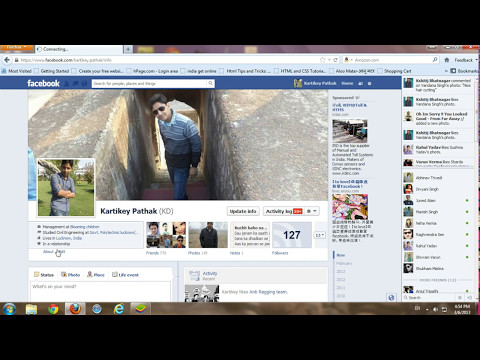Open the Followers link under 127

click(x=280, y=253)
